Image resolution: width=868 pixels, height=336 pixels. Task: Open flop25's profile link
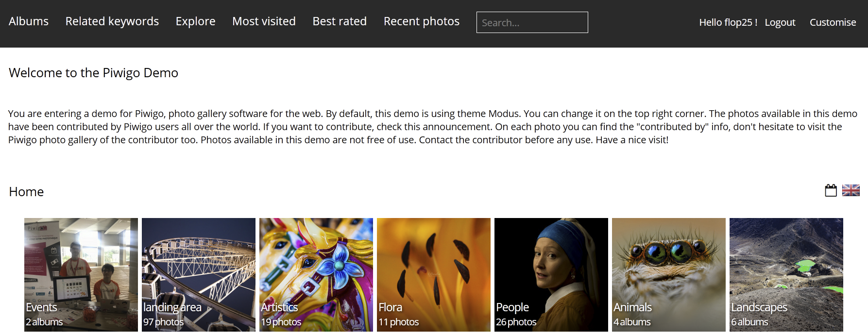click(727, 22)
